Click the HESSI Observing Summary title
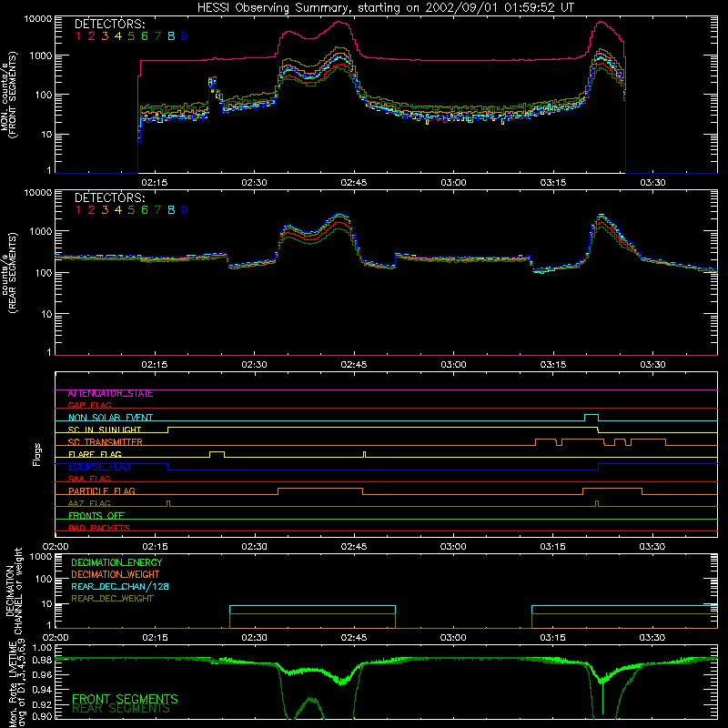Image resolution: width=728 pixels, height=728 pixels. [x=385, y=7]
